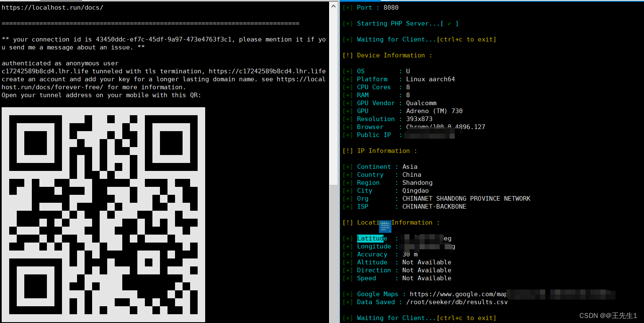Open the https://localhost.run/docs/ URL
Image resolution: width=644 pixels, height=323 pixels.
pyautogui.click(x=52, y=7)
